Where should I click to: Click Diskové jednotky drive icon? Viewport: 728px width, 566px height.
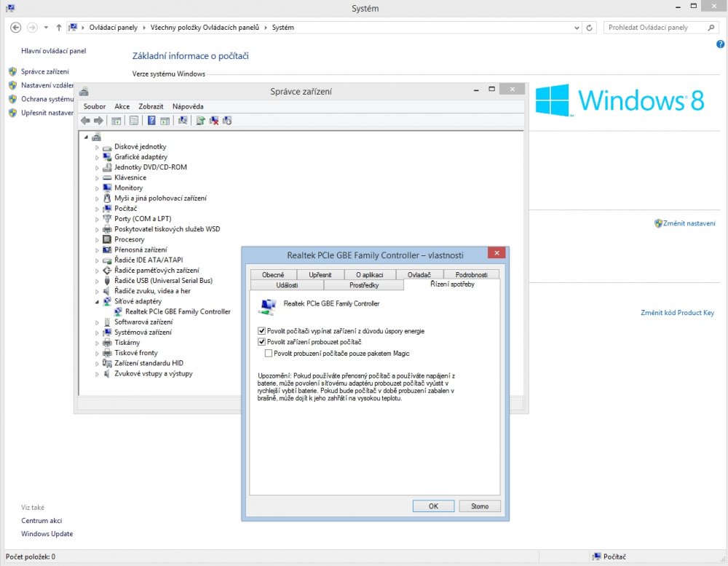tap(107, 147)
